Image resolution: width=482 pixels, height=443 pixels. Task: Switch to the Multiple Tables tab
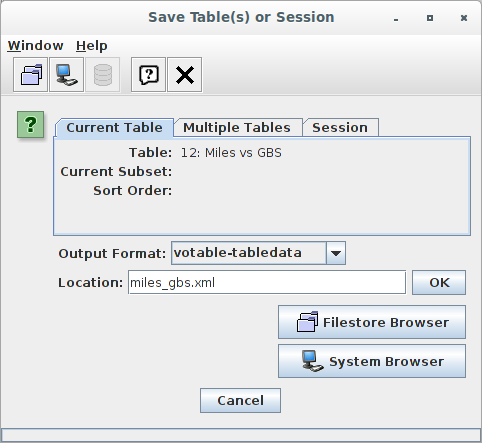237,128
